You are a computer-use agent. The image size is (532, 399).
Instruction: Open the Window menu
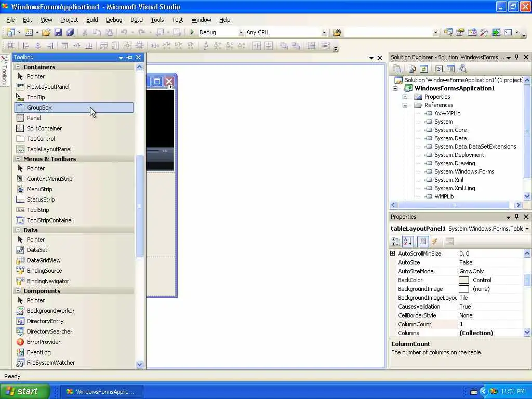coord(201,20)
